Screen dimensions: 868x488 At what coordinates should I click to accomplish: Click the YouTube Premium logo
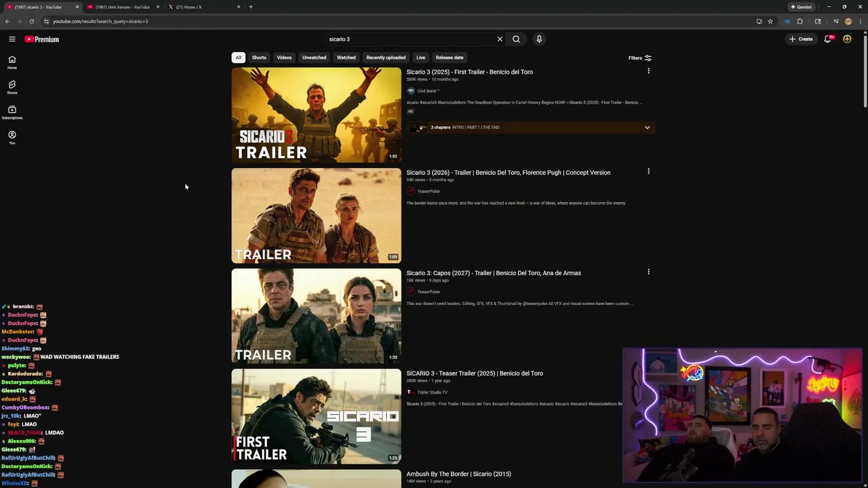[x=42, y=39]
